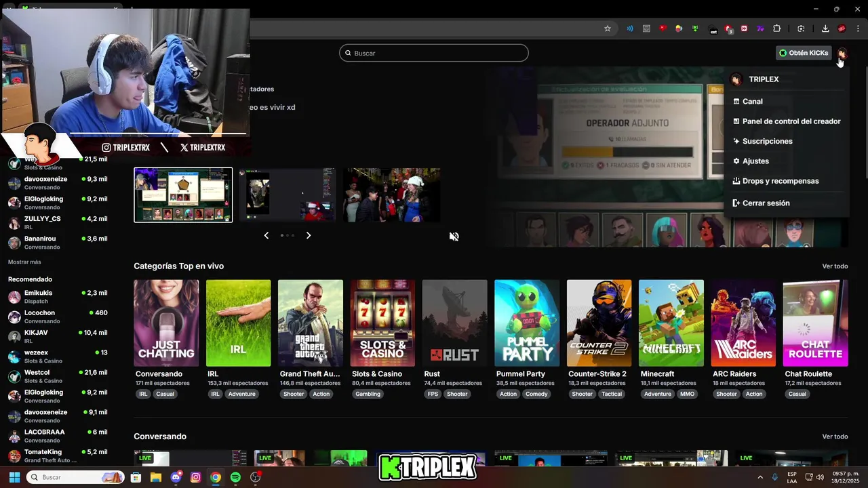Screen dimensions: 868x488
Task: Click the TomateKing channel avatar
Action: click(14, 456)
